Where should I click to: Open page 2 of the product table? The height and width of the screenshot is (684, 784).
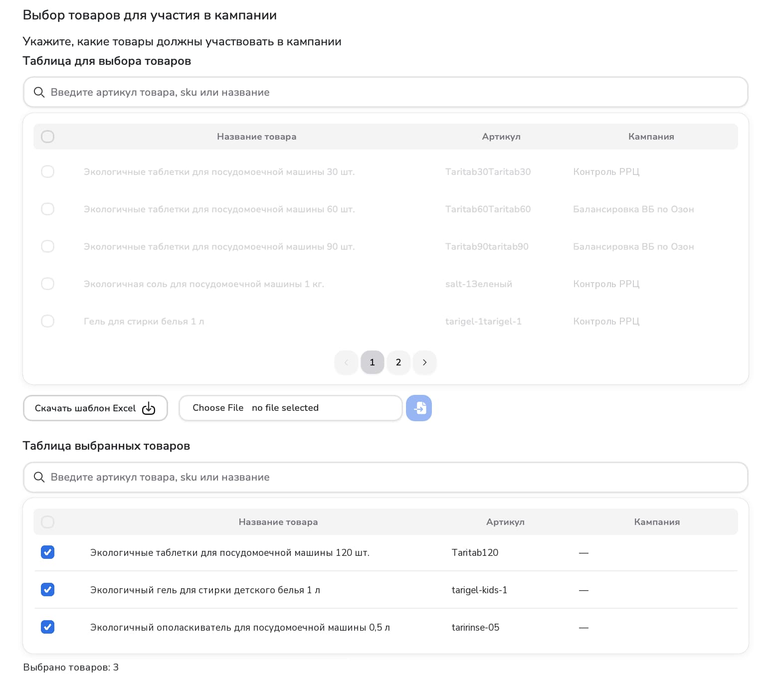pos(398,362)
